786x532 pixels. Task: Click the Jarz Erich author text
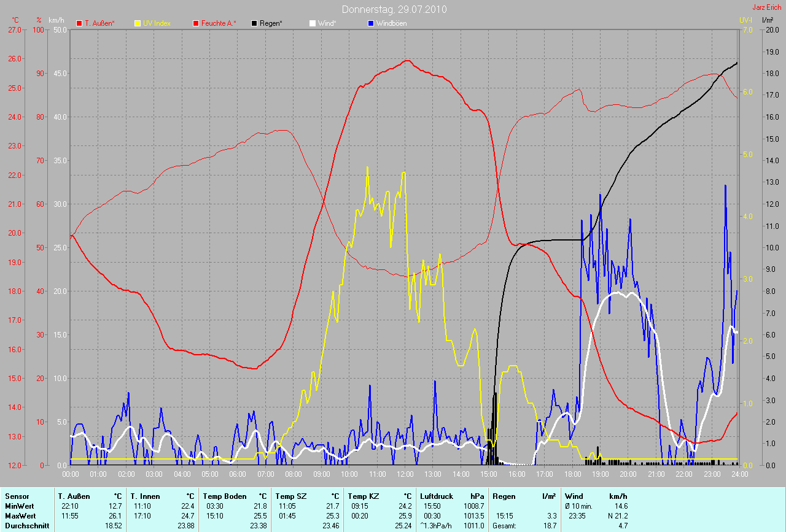766,7
